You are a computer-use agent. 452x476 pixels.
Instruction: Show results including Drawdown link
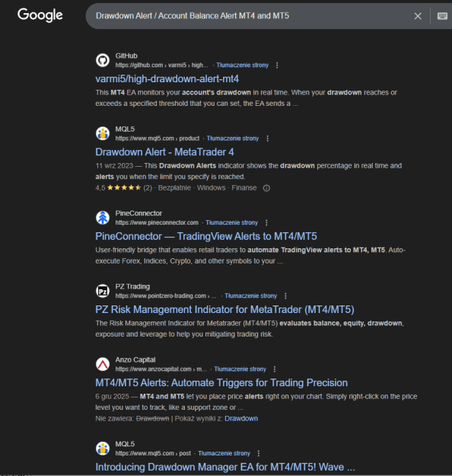point(241,419)
